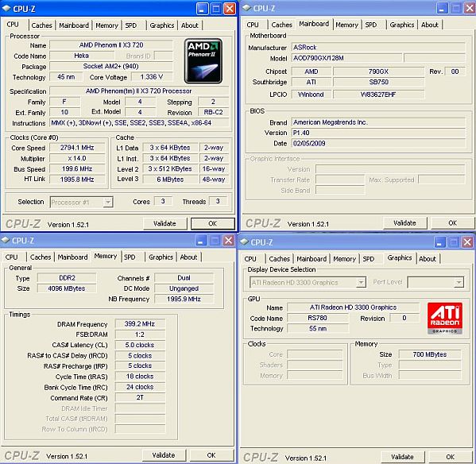Image resolution: width=476 pixels, height=464 pixels.
Task: Minimize the Mainboard tab window
Action: point(443,8)
